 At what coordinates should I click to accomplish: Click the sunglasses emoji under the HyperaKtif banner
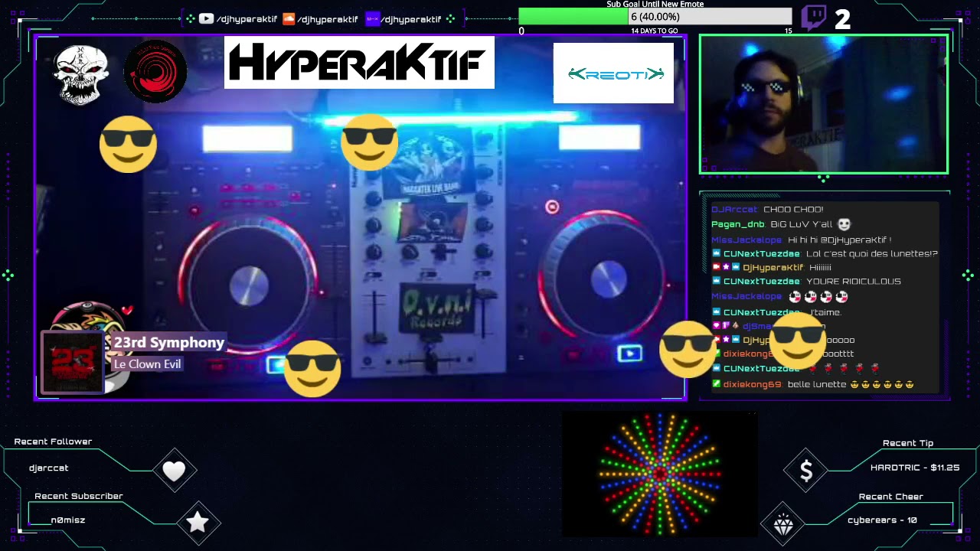[370, 142]
